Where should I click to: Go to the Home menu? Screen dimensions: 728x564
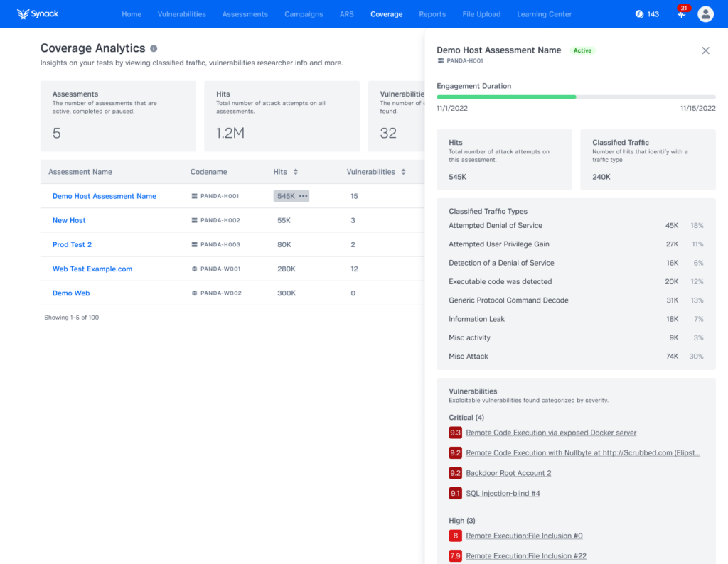point(132,14)
